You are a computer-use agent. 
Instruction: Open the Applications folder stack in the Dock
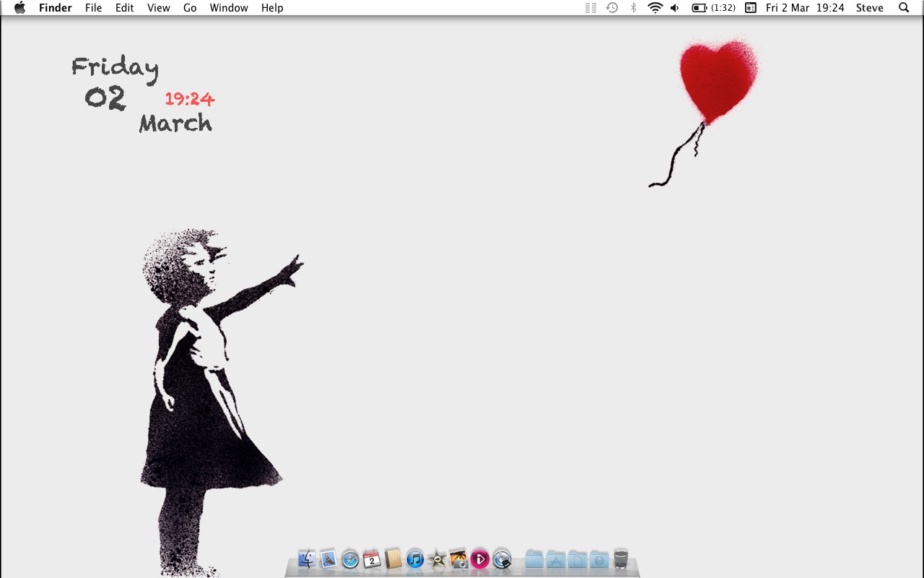click(x=556, y=558)
